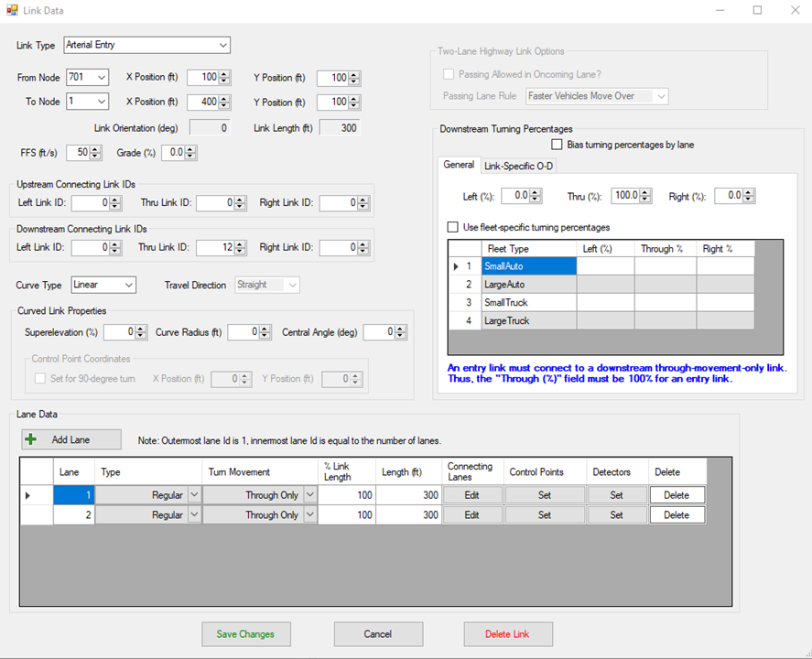
Task: Set control points for lane 1
Action: click(545, 495)
